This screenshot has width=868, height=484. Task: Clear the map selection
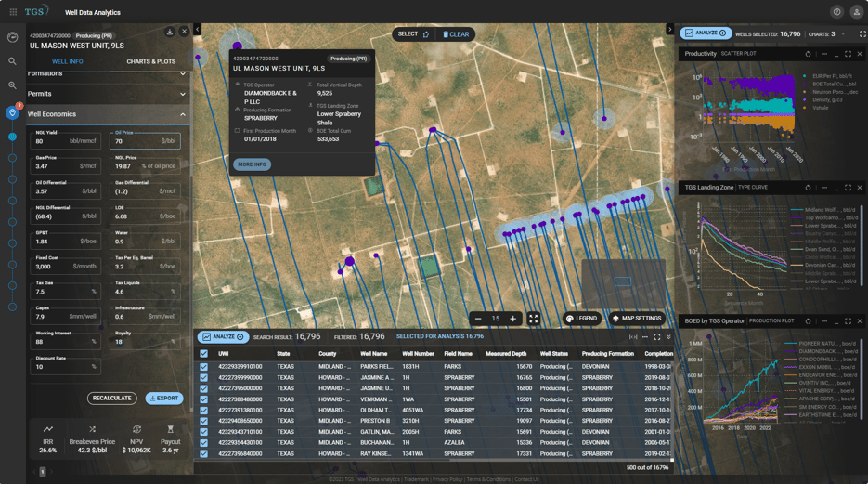click(456, 34)
